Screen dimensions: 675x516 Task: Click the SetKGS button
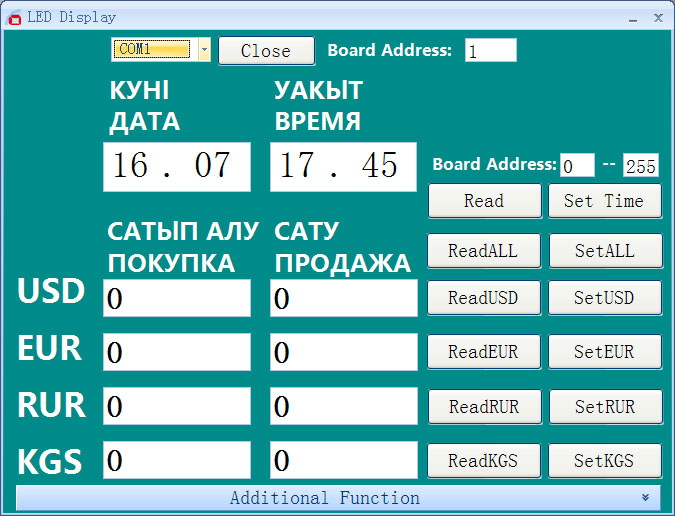605,461
